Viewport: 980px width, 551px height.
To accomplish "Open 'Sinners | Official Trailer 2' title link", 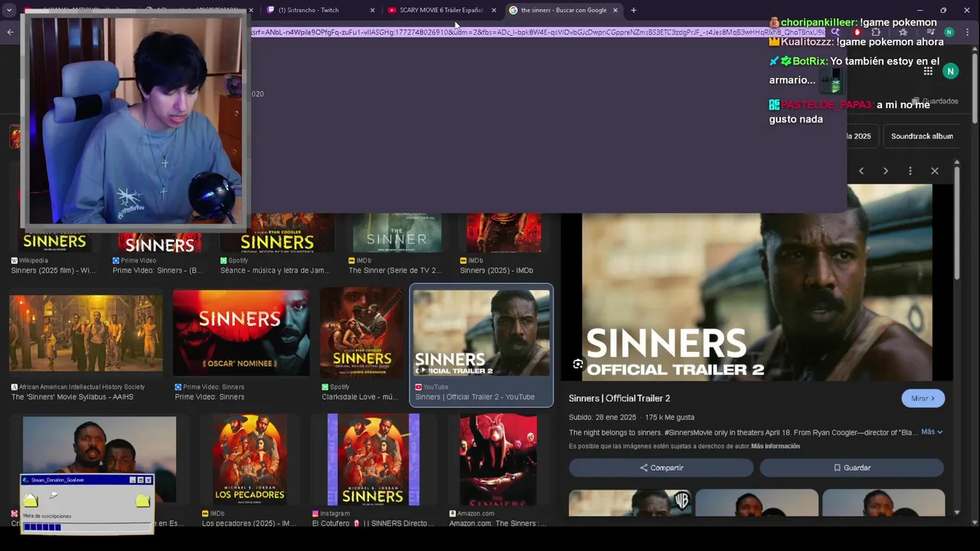I will coord(619,398).
